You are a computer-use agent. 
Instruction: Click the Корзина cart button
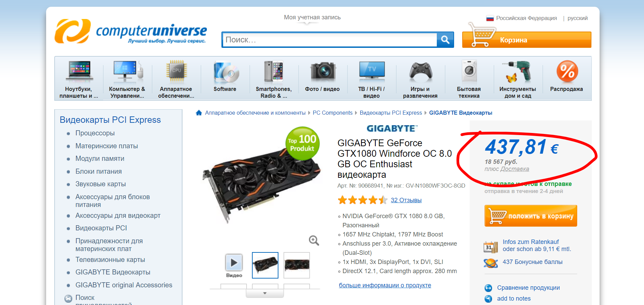tap(527, 40)
